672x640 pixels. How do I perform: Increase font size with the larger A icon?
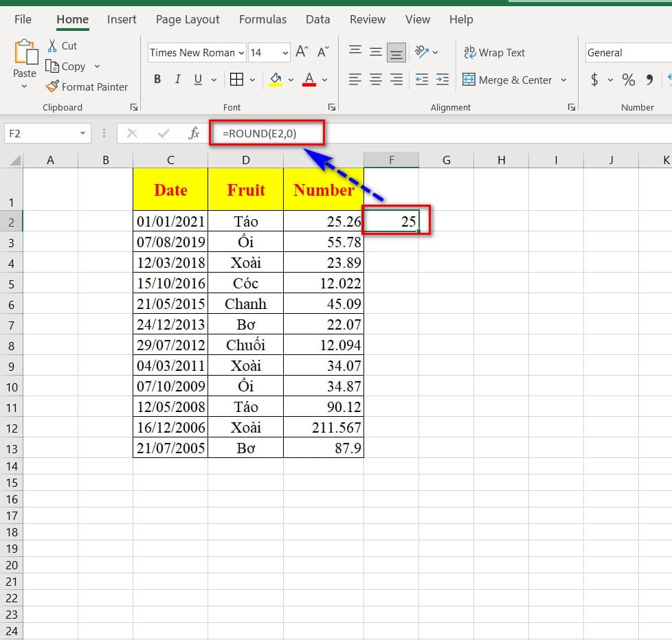(x=302, y=52)
